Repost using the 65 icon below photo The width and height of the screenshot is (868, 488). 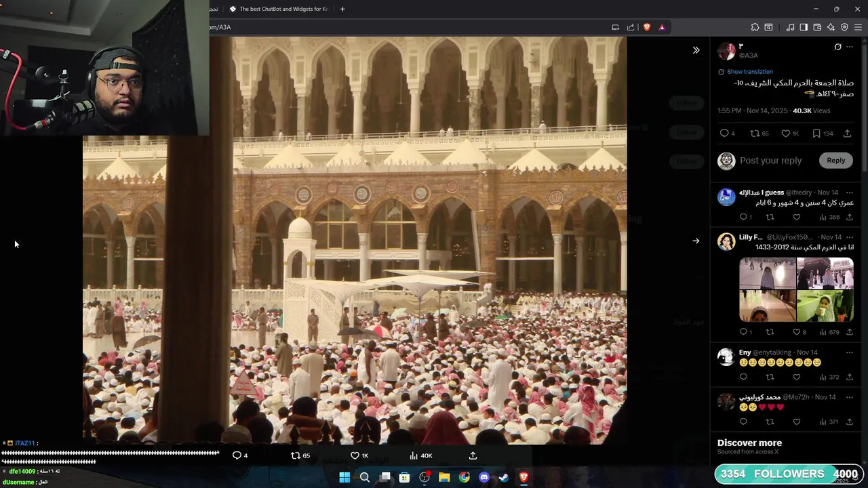[x=300, y=455]
